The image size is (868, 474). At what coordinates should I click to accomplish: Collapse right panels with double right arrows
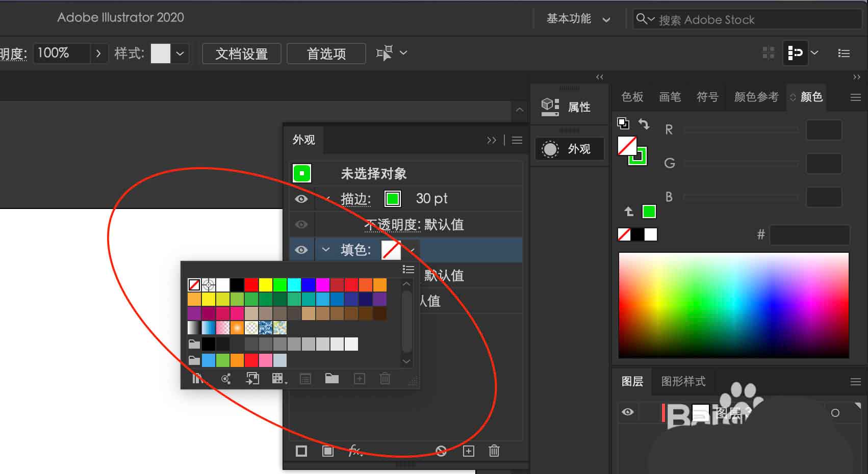click(x=857, y=77)
